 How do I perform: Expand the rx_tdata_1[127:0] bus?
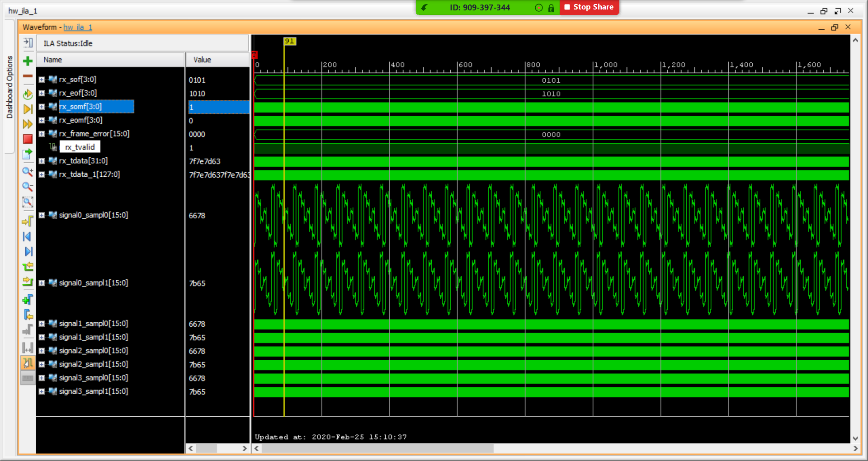pos(42,174)
